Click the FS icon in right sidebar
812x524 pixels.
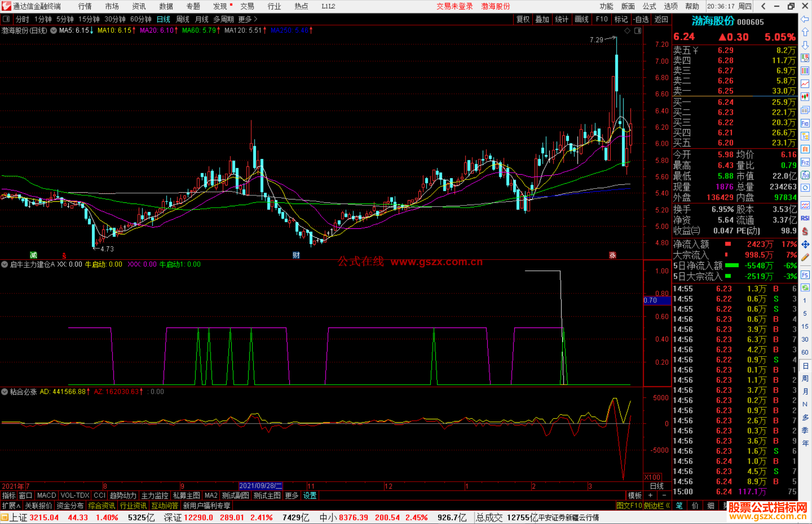[x=805, y=275]
